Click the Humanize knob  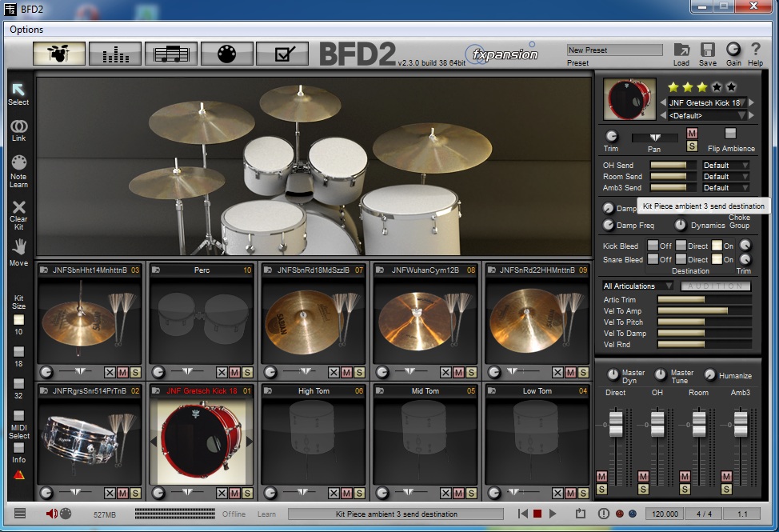710,374
